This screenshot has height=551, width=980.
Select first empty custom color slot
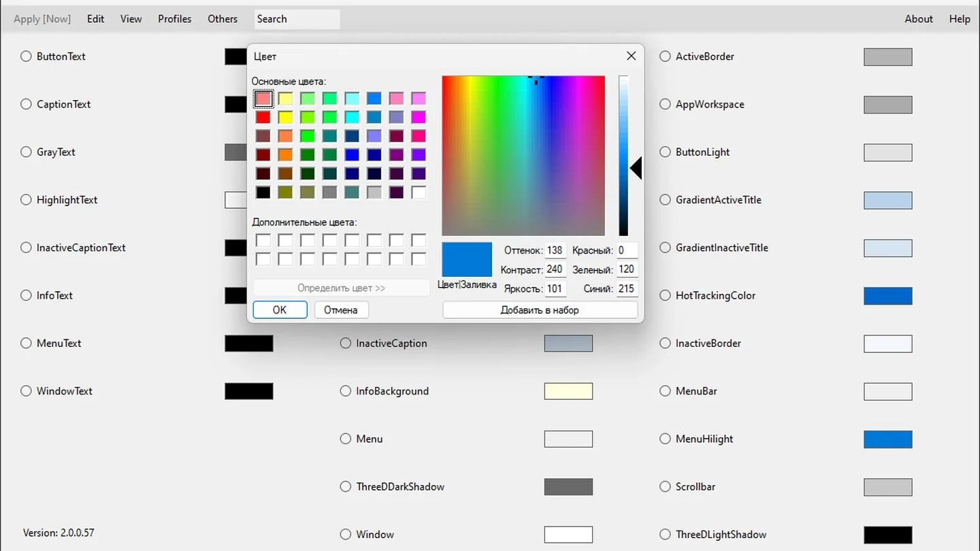[x=263, y=240]
